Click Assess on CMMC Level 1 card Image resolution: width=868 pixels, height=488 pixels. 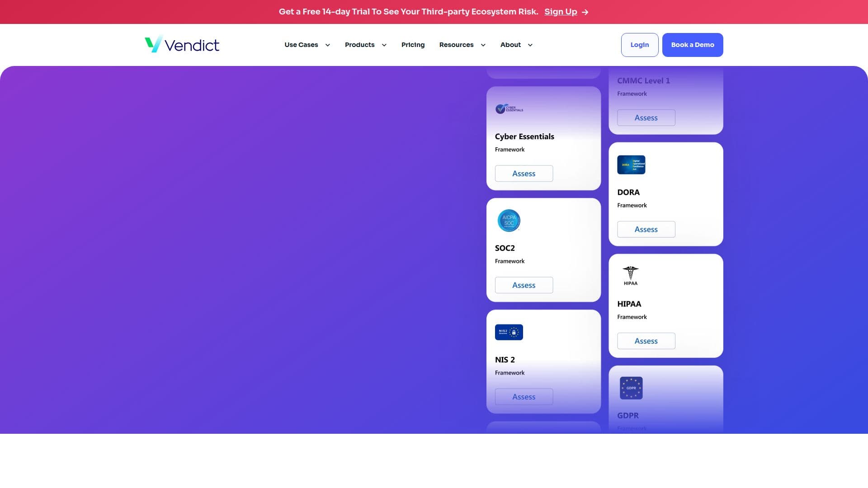646,117
